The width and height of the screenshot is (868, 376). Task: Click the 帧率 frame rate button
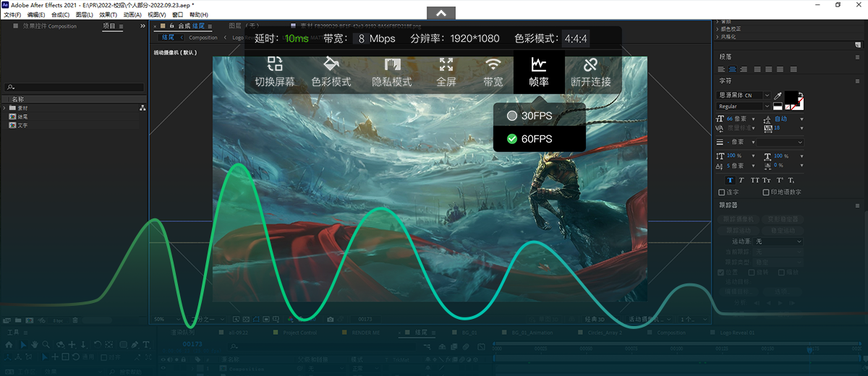pyautogui.click(x=539, y=72)
